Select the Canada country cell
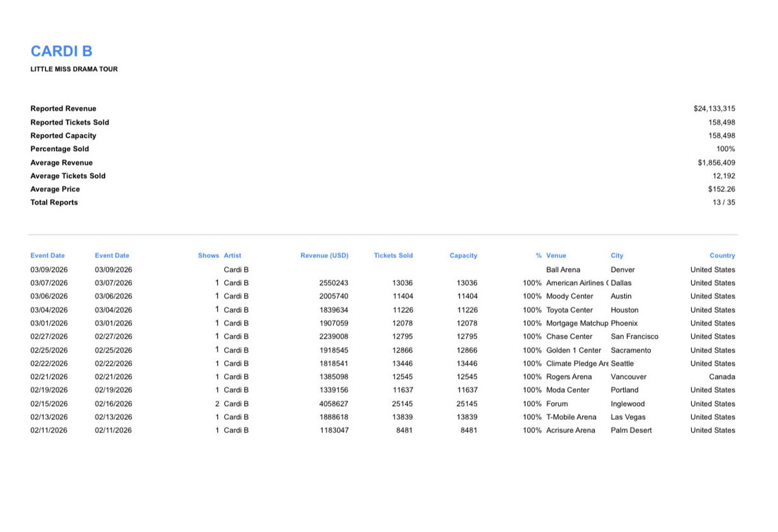 (x=722, y=376)
